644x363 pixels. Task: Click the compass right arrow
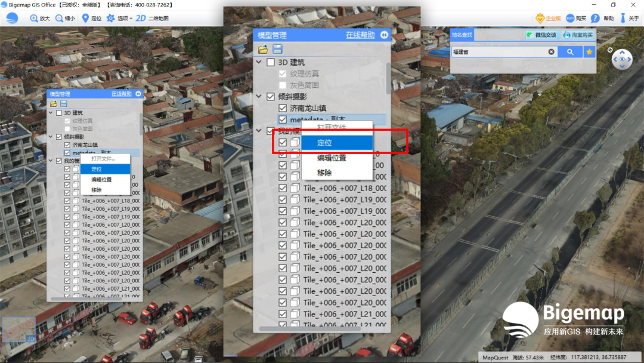click(x=629, y=60)
